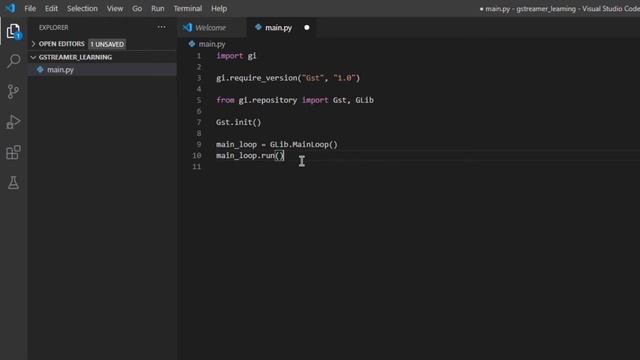Click the main.py breadcrumb
640x360 pixels.
[212, 44]
